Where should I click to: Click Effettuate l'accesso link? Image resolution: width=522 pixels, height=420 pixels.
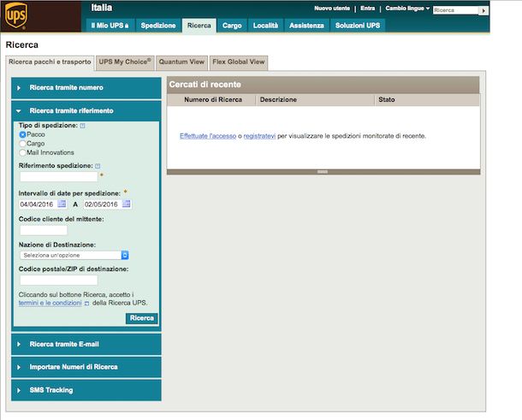pyautogui.click(x=208, y=136)
